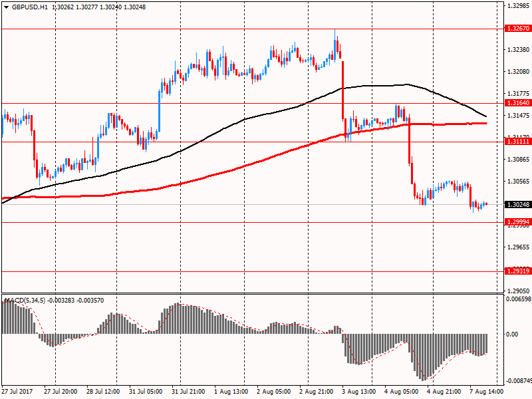Select the 1.32380 price scale value
The height and width of the screenshot is (399, 532).
click(x=519, y=49)
